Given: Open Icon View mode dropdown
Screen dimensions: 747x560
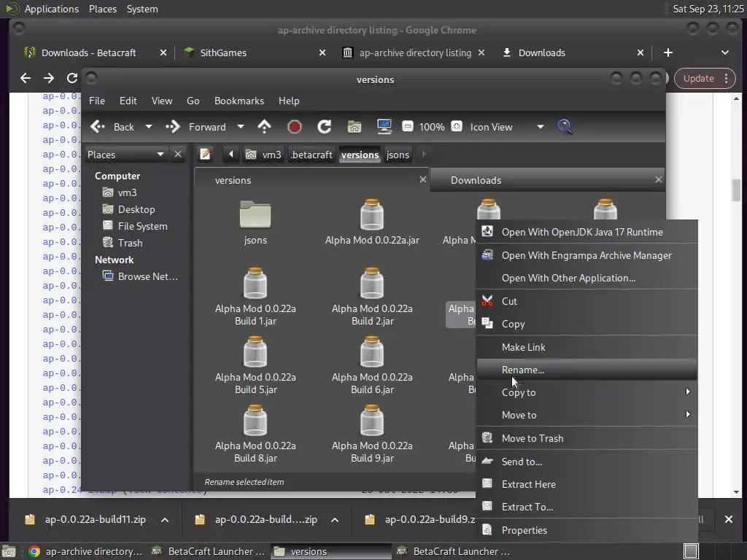Looking at the screenshot, I should 507,127.
